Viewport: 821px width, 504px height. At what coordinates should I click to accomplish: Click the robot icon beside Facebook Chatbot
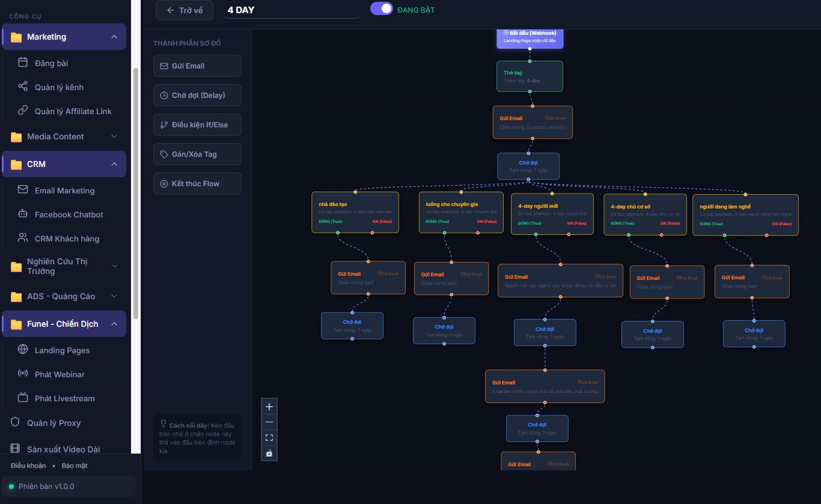(23, 214)
